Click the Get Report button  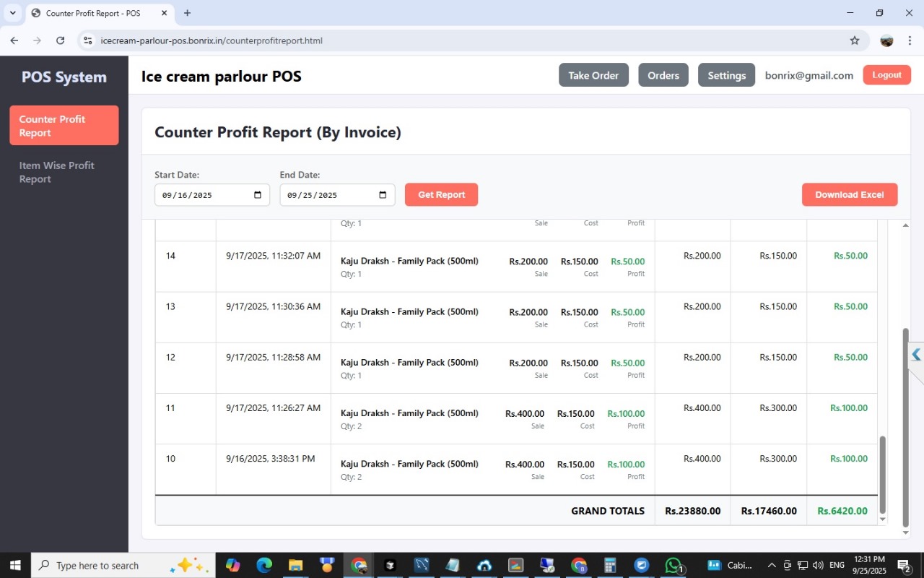click(x=441, y=194)
